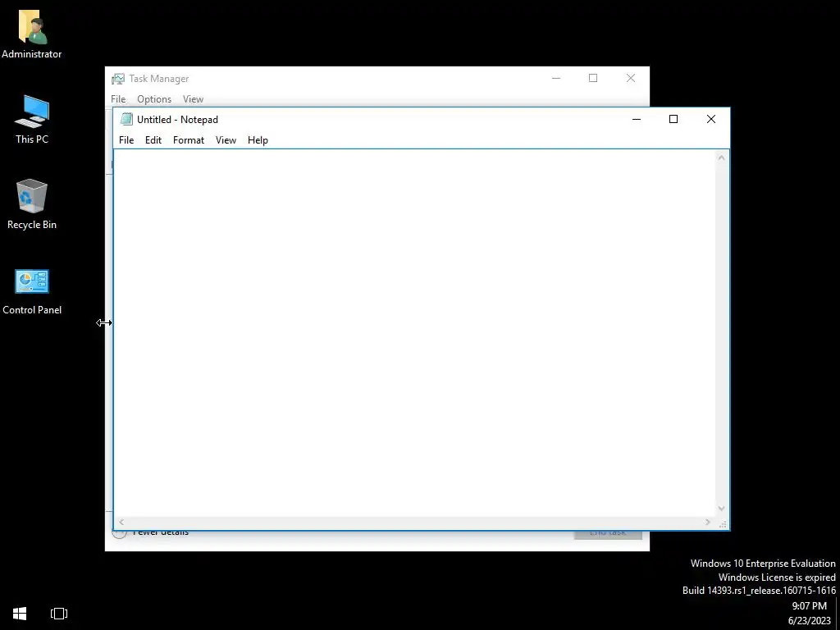Click the Notepad title bar icon
This screenshot has width=840, height=630.
tap(126, 119)
